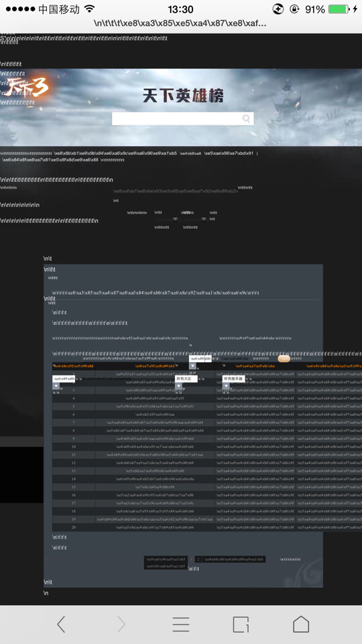Select the character name in rank 9 row
This screenshot has height=644, width=362.
click(x=155, y=439)
